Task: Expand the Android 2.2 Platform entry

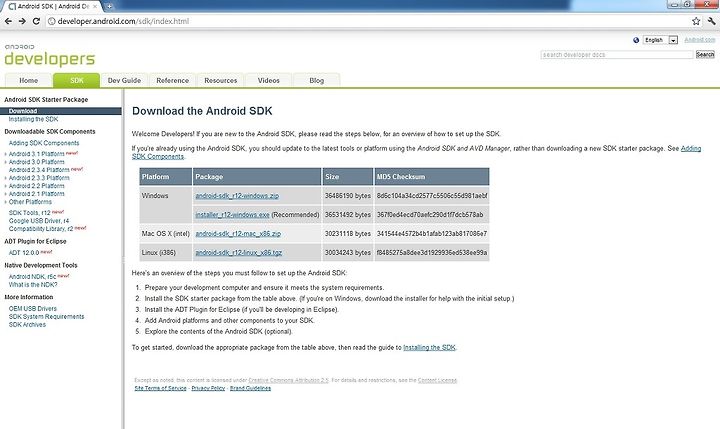Action: 6,186
